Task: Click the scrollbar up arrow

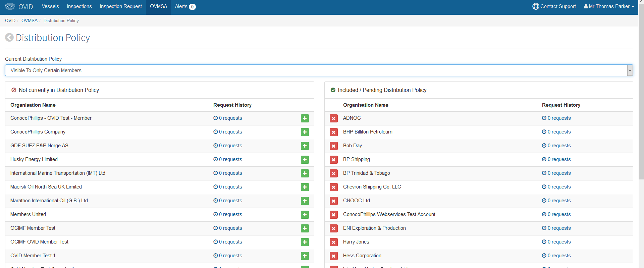Action: 641,2
